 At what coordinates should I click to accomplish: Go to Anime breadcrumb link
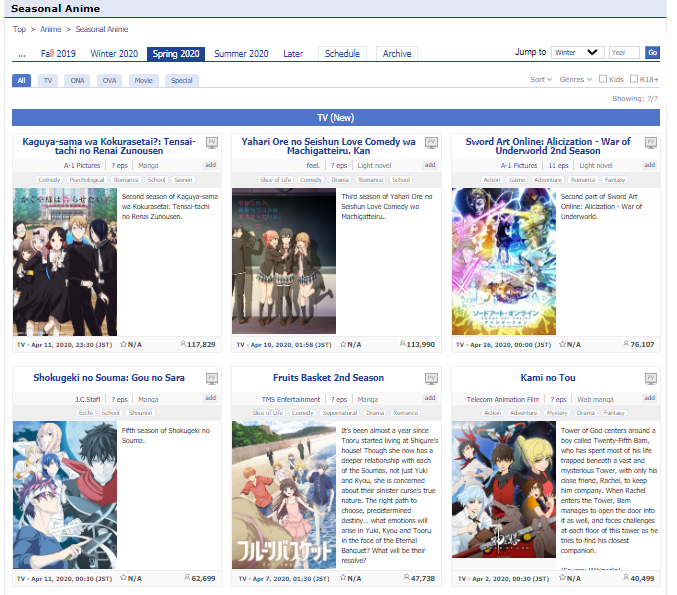click(51, 29)
